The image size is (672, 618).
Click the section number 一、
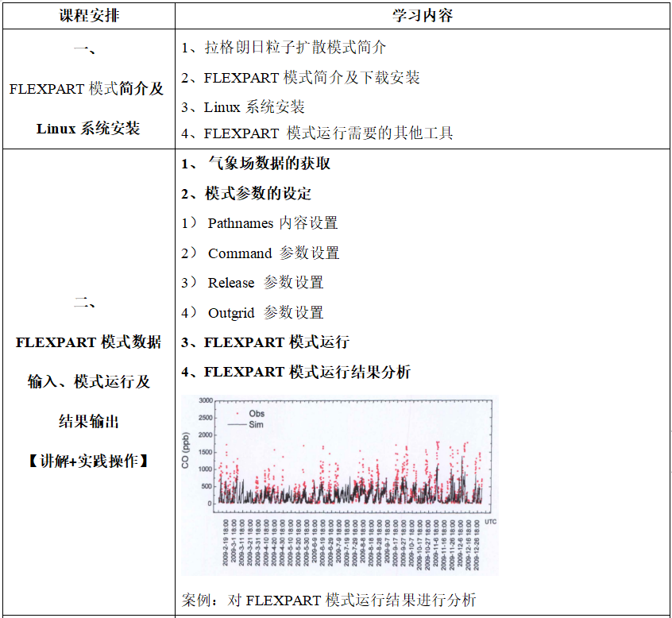click(85, 49)
